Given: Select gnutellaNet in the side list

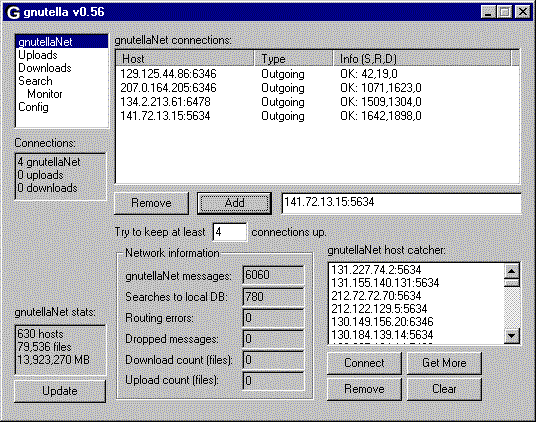Looking at the screenshot, I should (62, 42).
